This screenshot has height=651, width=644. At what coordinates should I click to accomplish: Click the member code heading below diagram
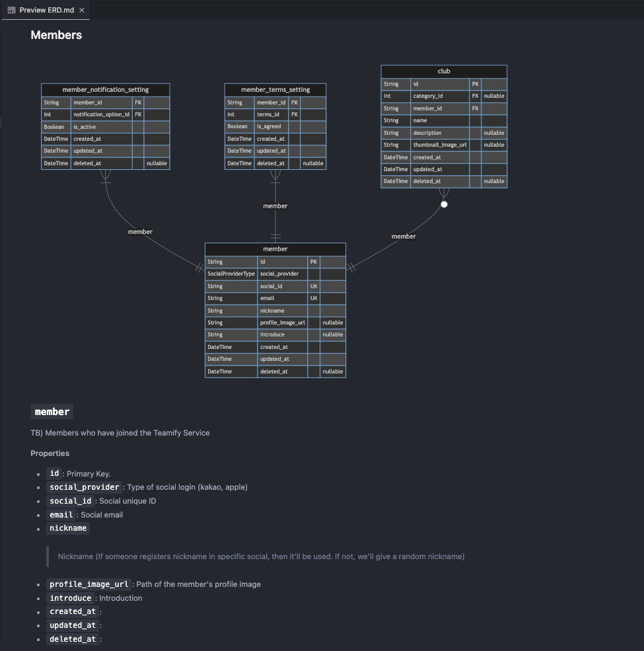(x=52, y=412)
